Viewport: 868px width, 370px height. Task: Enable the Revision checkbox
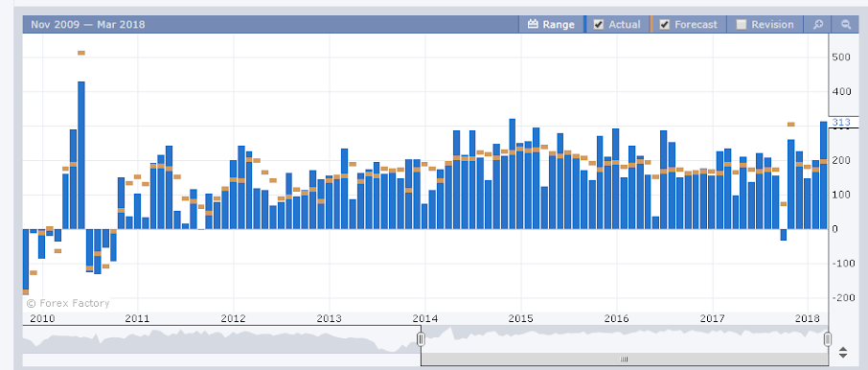(742, 24)
